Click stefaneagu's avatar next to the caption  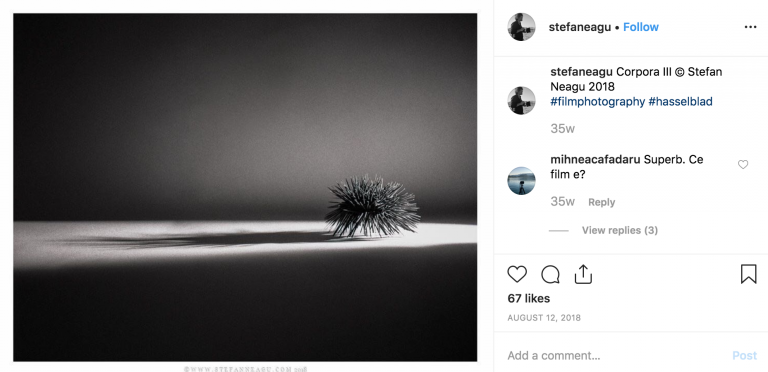coord(521,100)
